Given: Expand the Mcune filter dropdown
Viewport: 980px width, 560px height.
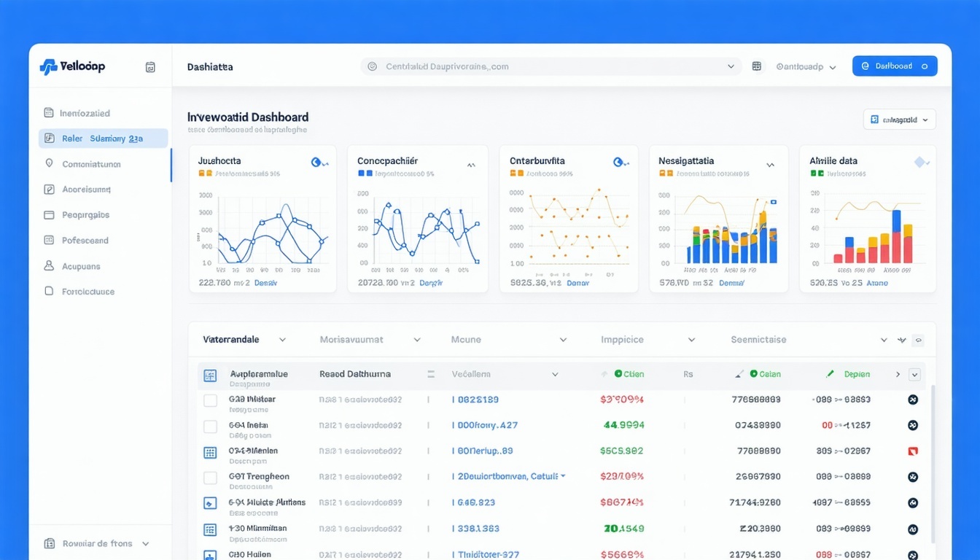Looking at the screenshot, I should click(x=563, y=340).
